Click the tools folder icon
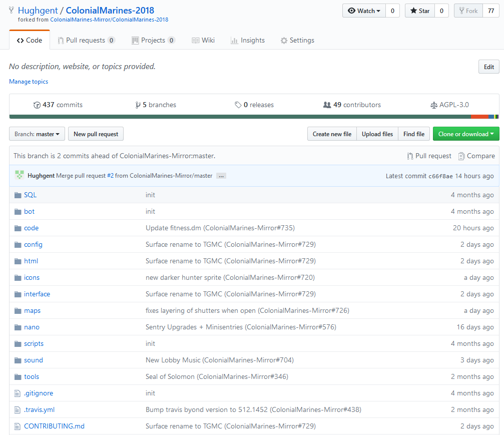 coord(18,377)
